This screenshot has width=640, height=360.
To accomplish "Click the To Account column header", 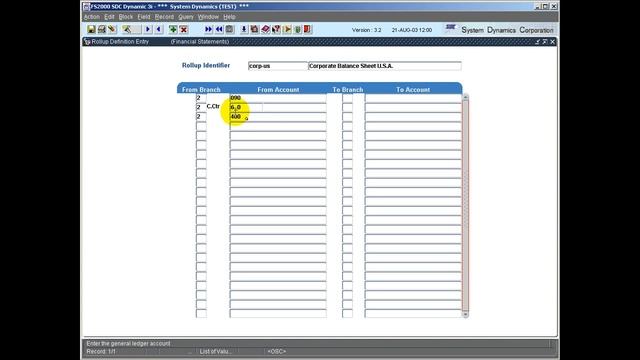I will [413, 89].
